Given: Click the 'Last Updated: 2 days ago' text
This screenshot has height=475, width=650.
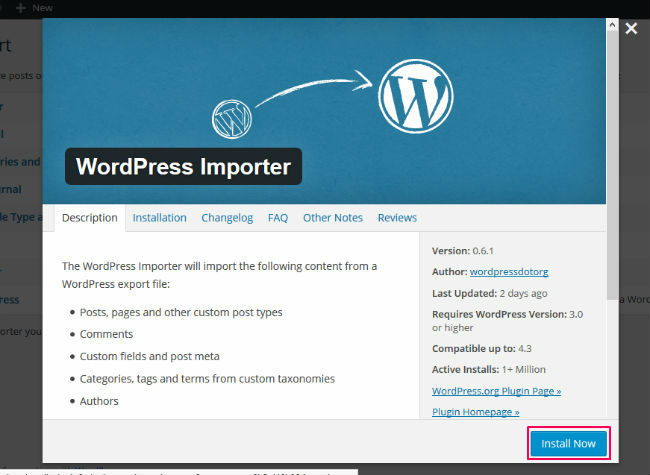Looking at the screenshot, I should pos(490,293).
